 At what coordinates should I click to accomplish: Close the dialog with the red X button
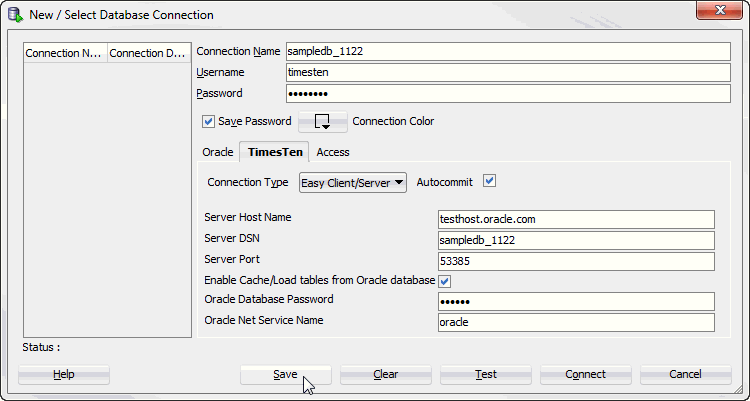[719, 11]
